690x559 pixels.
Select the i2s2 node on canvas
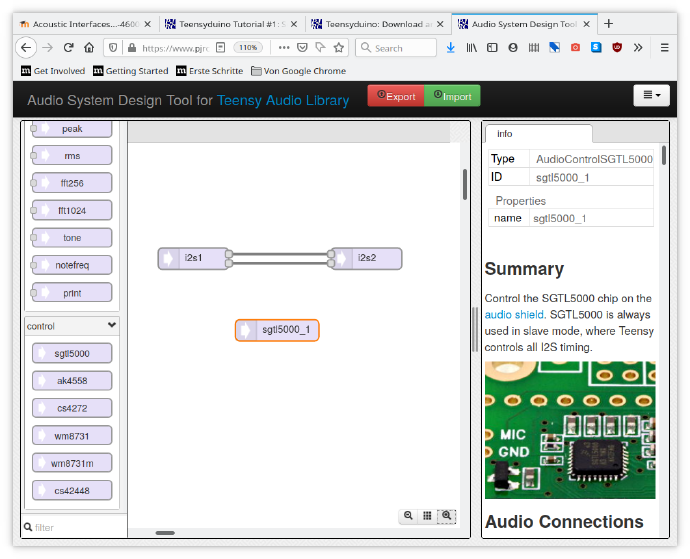click(366, 258)
